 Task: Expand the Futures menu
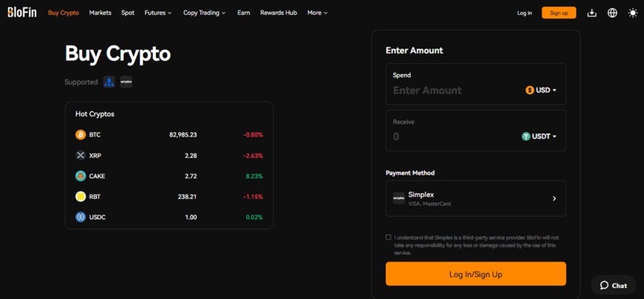tap(158, 12)
